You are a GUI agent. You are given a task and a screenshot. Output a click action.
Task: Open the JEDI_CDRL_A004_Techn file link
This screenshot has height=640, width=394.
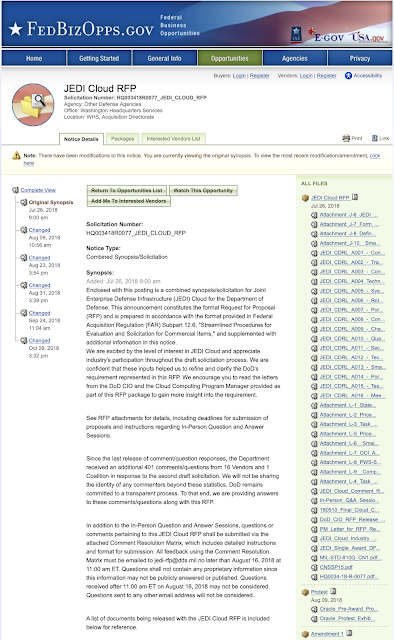coord(352,281)
